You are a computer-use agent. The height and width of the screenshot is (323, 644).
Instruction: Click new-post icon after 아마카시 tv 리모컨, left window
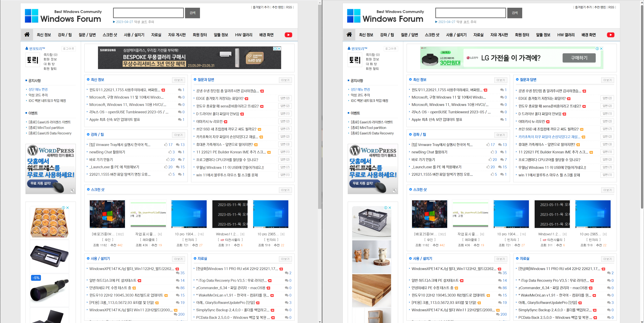[x=225, y=122]
